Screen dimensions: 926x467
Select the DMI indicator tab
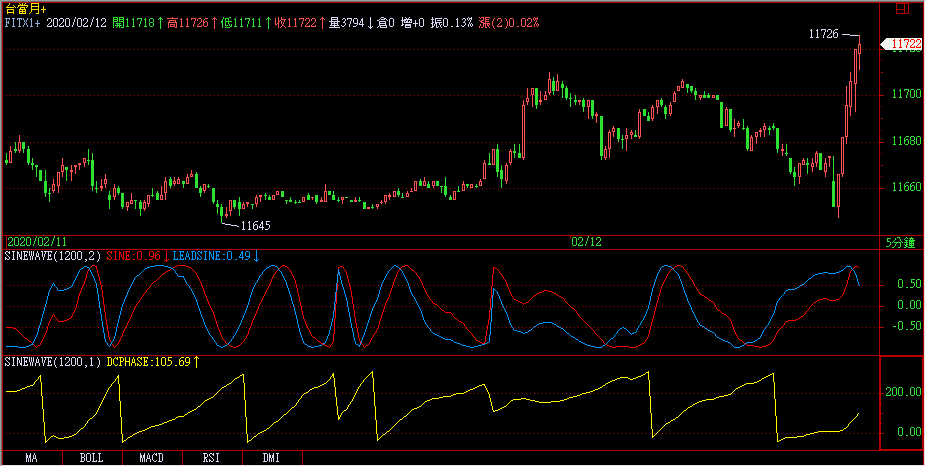(272, 458)
